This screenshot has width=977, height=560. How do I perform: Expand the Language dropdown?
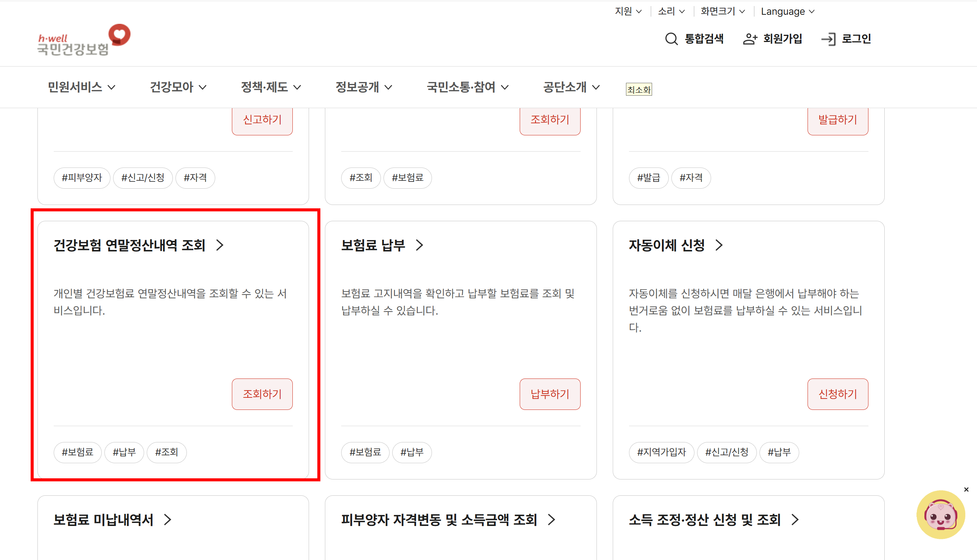tap(788, 12)
